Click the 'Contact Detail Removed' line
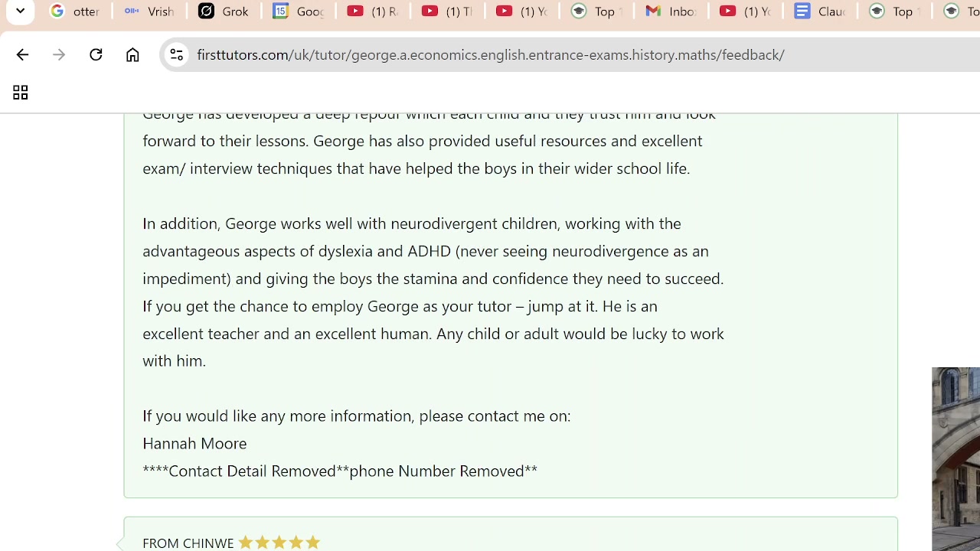The image size is (980, 551). click(340, 471)
